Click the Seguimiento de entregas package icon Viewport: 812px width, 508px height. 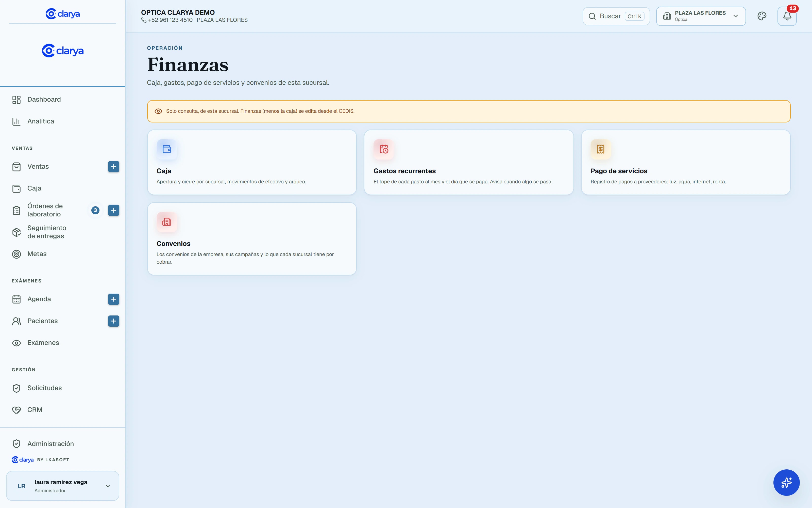point(16,232)
